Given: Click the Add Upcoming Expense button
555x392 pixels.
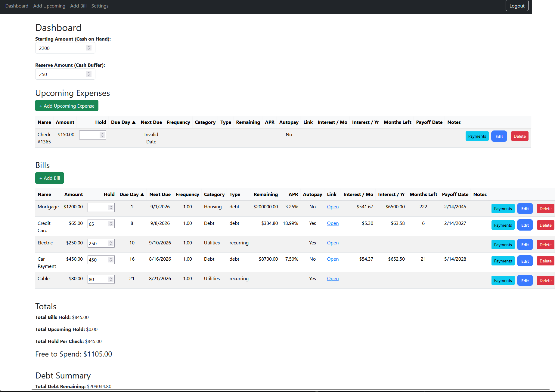Looking at the screenshot, I should click(x=67, y=106).
